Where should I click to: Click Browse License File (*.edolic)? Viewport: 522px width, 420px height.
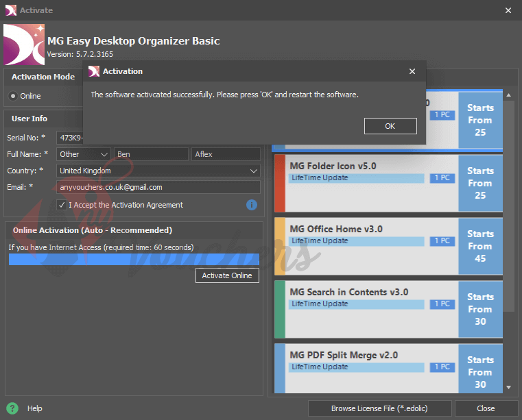pyautogui.click(x=379, y=408)
